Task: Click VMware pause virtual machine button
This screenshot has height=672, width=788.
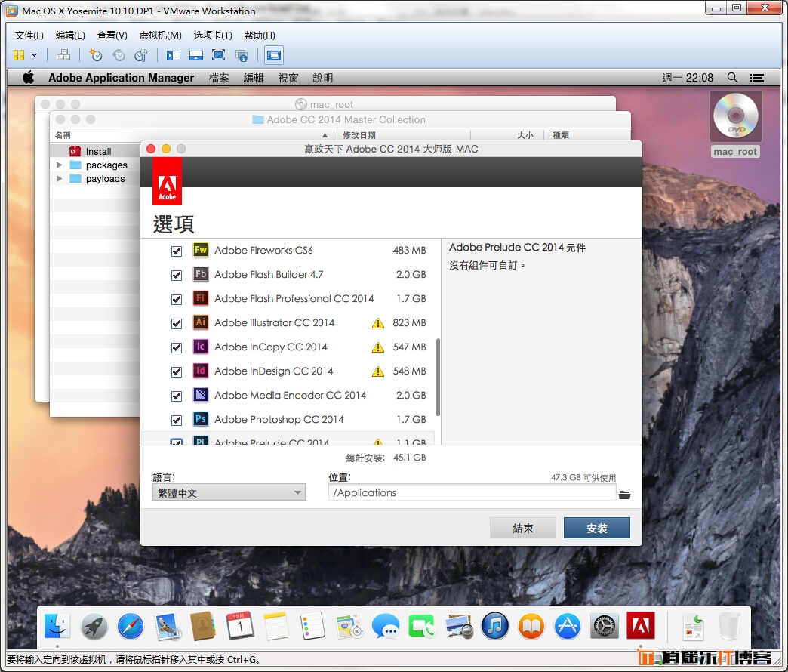Action: (19, 55)
